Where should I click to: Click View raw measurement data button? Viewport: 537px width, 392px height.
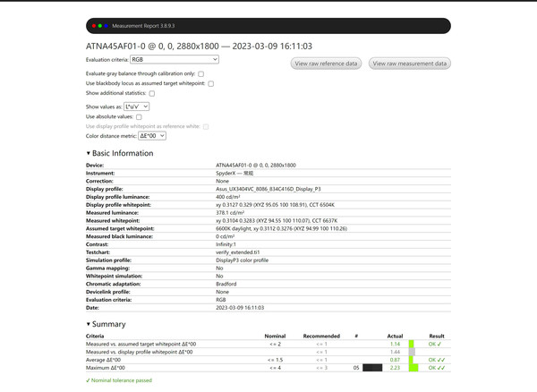tap(410, 64)
